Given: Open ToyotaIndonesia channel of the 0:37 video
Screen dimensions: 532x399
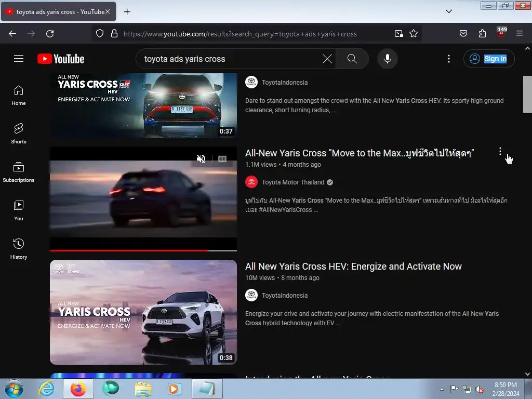Looking at the screenshot, I should 285,83.
